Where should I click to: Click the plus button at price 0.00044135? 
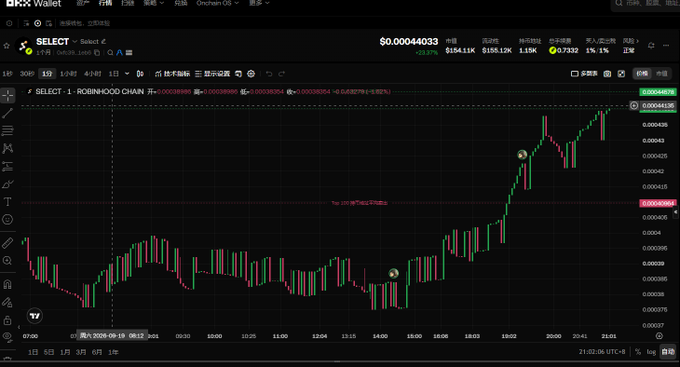tap(634, 105)
